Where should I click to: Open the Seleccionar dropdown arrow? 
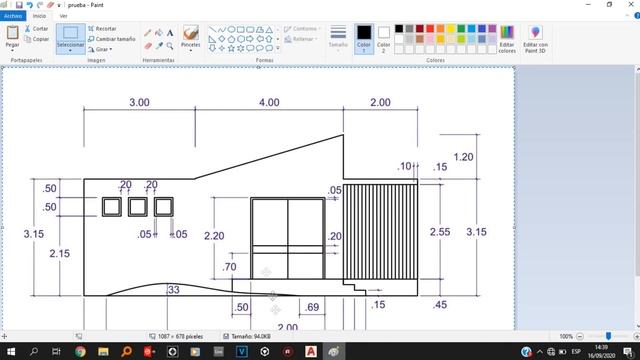click(70, 50)
